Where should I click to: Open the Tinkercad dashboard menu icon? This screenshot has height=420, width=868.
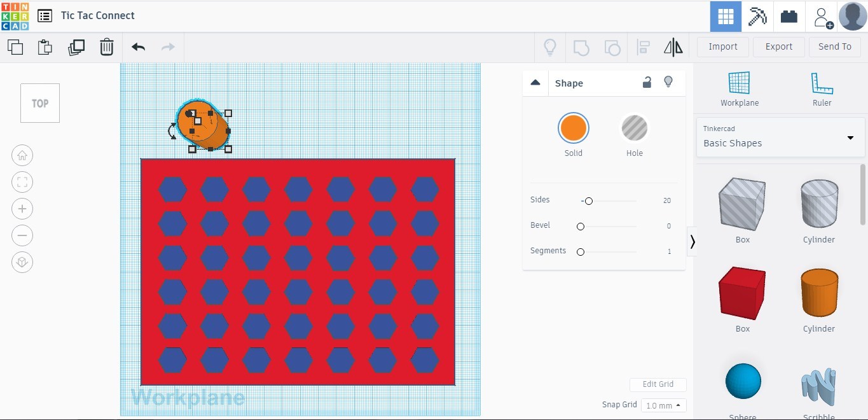point(44,15)
